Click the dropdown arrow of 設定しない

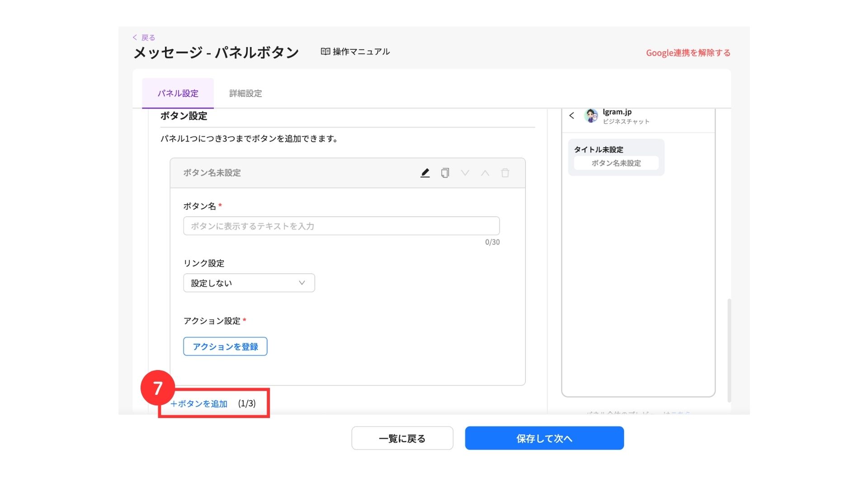click(302, 283)
